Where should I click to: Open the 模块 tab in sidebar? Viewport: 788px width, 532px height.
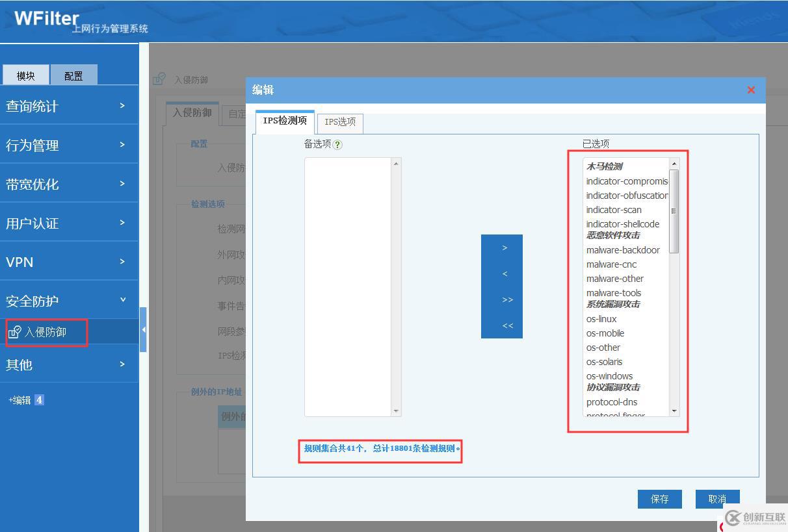pos(26,75)
